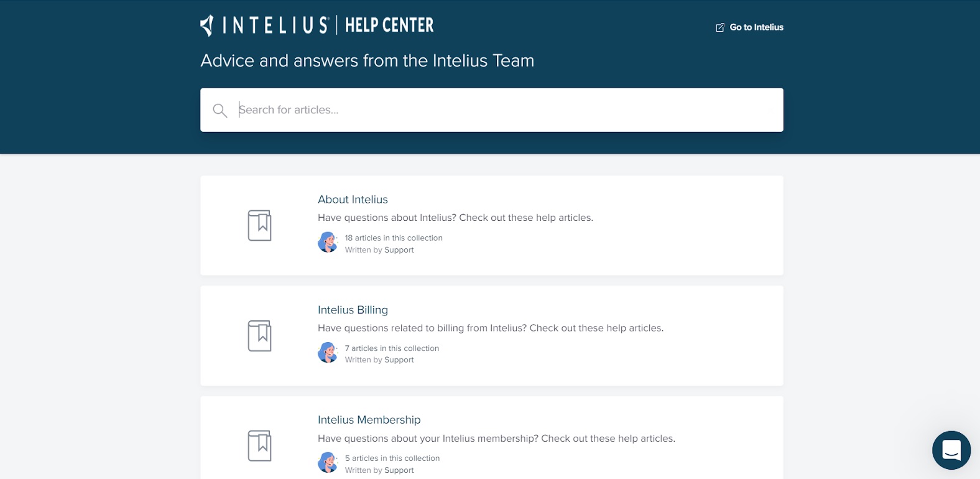The width and height of the screenshot is (980, 479).
Task: Click the Intelius Billing description text
Action: pyautogui.click(x=490, y=328)
